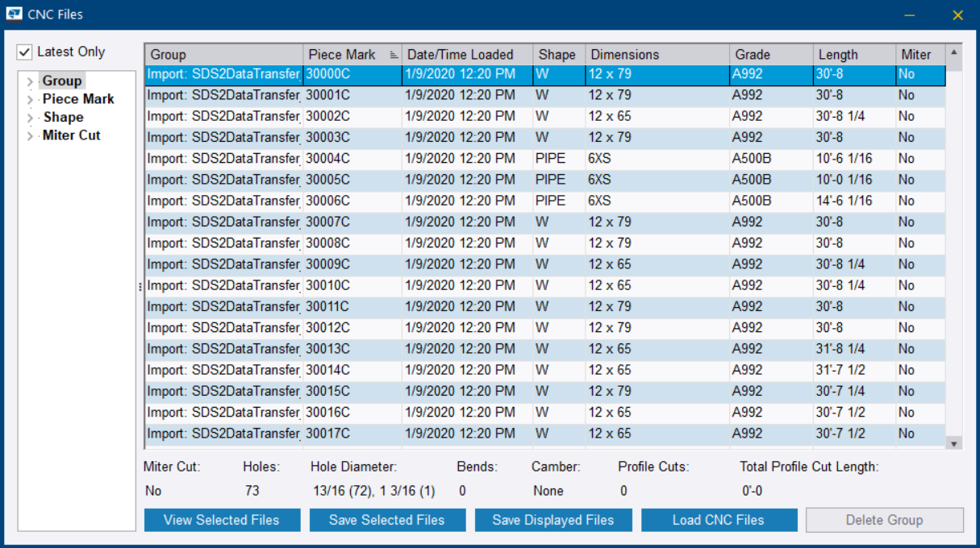The image size is (980, 548).
Task: Click the scrollbar down arrow on the table
Action: click(953, 442)
